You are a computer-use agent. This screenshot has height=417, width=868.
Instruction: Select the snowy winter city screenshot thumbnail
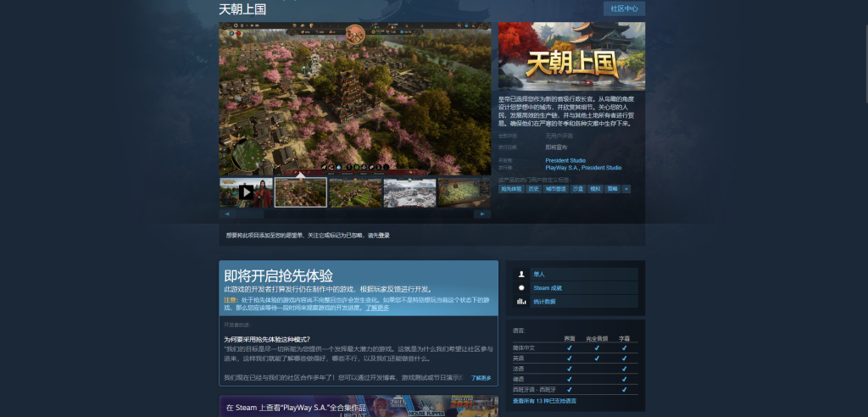[x=409, y=192]
